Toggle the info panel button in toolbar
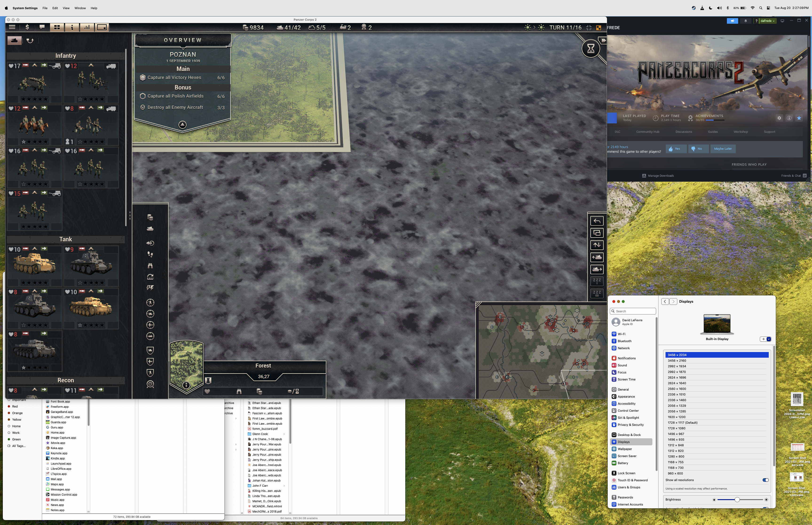Screen dimensions: 812x525 pyautogui.click(x=72, y=27)
